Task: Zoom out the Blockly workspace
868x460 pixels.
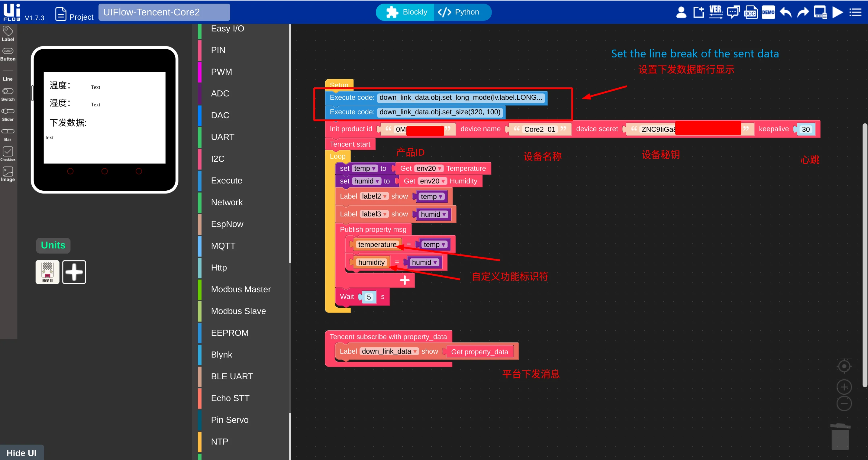Action: 844,403
